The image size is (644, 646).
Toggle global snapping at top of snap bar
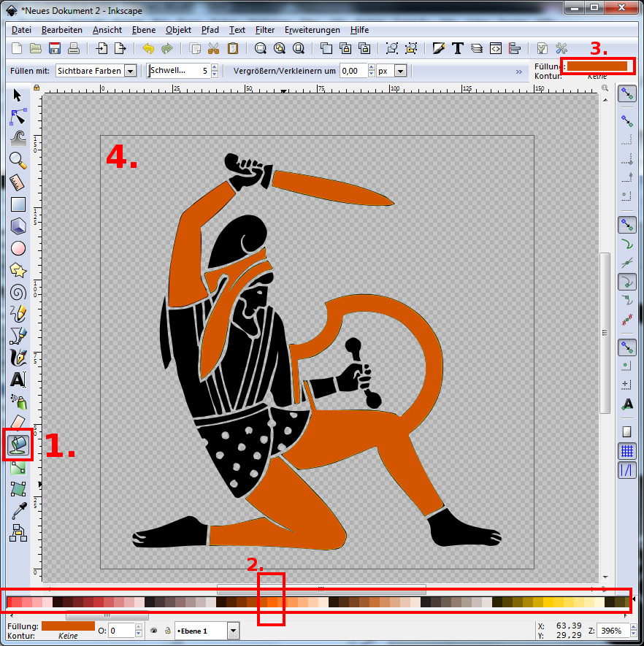pos(626,94)
